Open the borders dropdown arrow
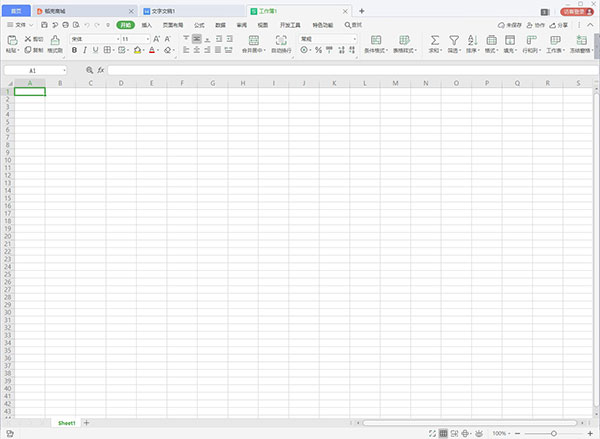 click(114, 50)
